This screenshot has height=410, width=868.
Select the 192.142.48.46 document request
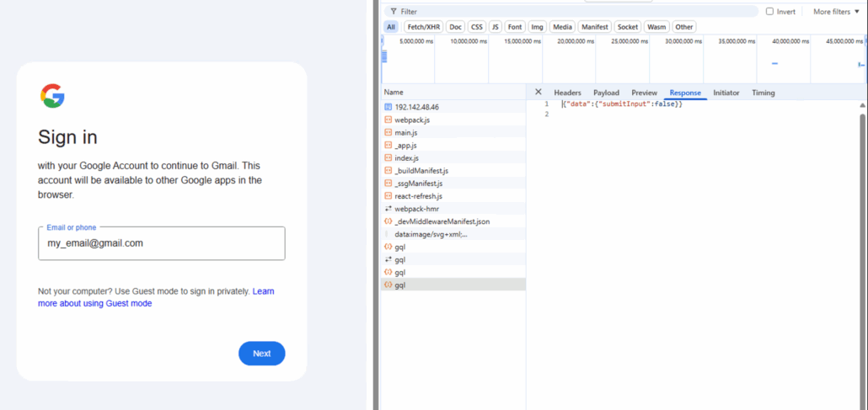pos(416,107)
